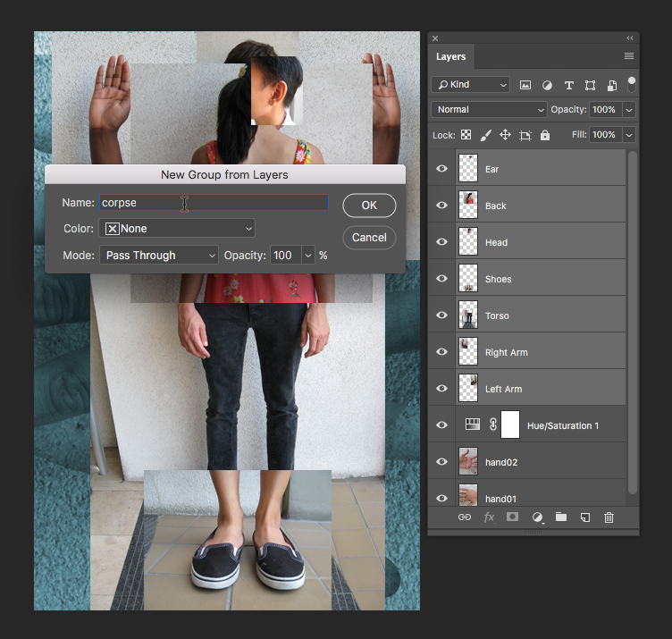This screenshot has width=672, height=639.
Task: Cancel the New Group dialog
Action: [x=369, y=238]
